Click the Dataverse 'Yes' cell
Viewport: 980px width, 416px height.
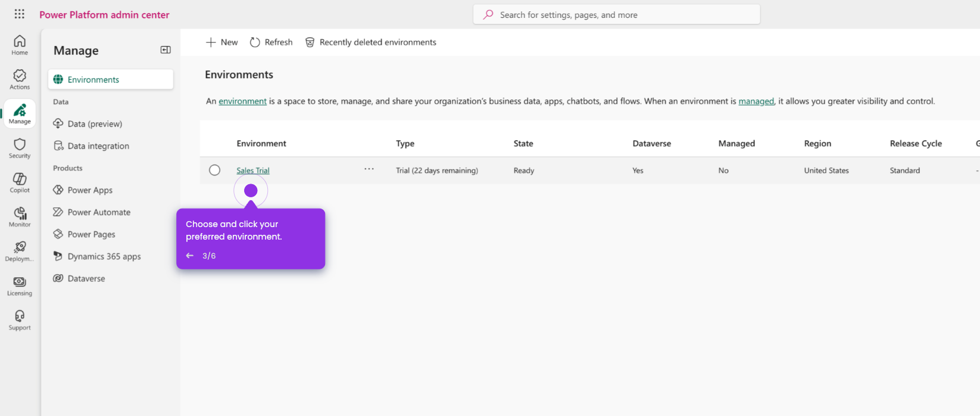638,170
